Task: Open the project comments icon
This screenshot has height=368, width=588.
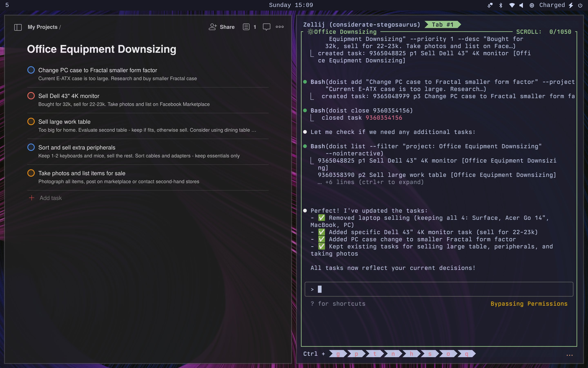Action: [267, 27]
